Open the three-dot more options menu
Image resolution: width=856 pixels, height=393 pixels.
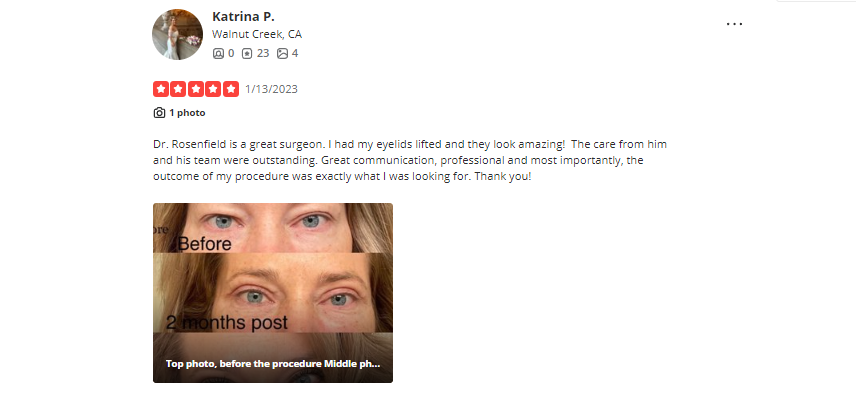click(734, 24)
